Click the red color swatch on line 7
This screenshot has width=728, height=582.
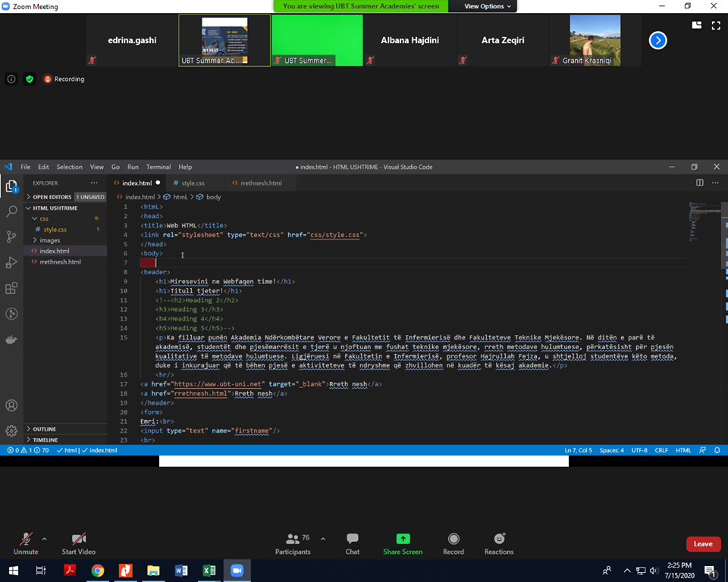coord(148,262)
